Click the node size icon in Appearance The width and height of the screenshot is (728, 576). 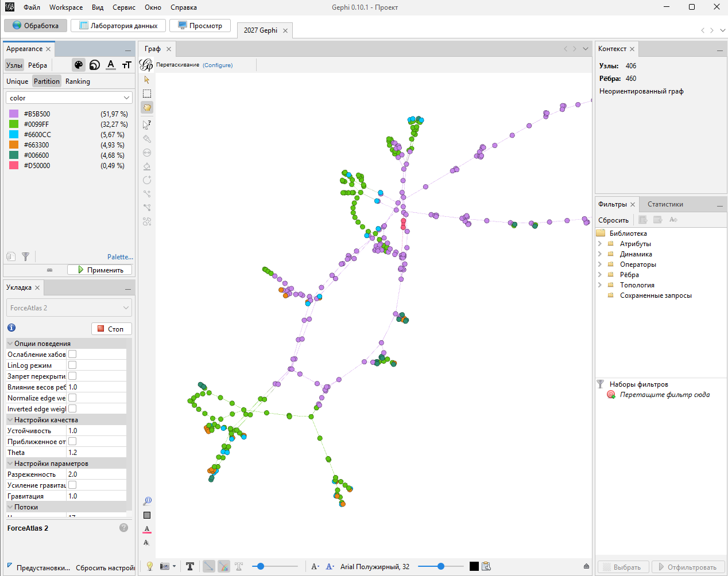(x=95, y=65)
